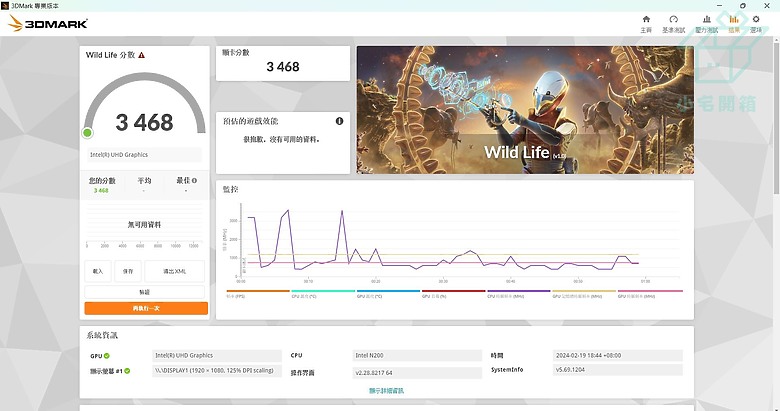Open the Options gear tab
The width and height of the screenshot is (780, 411).
[x=756, y=24]
